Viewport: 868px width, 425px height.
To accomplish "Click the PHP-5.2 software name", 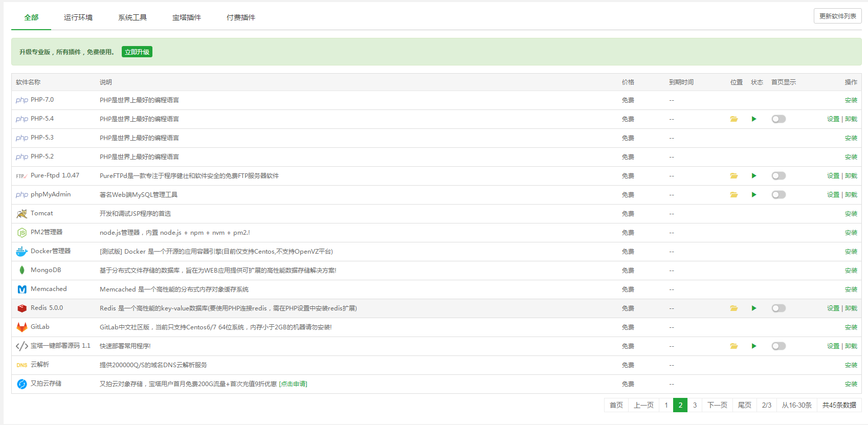I will click(42, 156).
